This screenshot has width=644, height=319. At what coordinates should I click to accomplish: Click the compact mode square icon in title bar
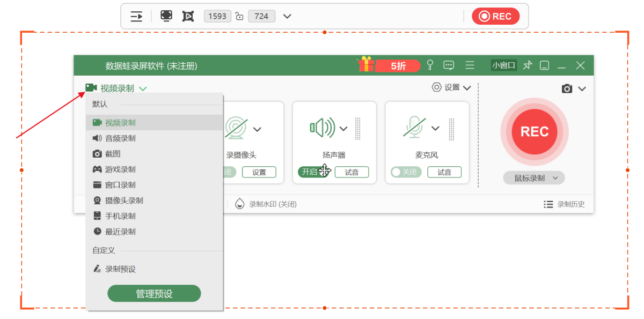point(544,65)
